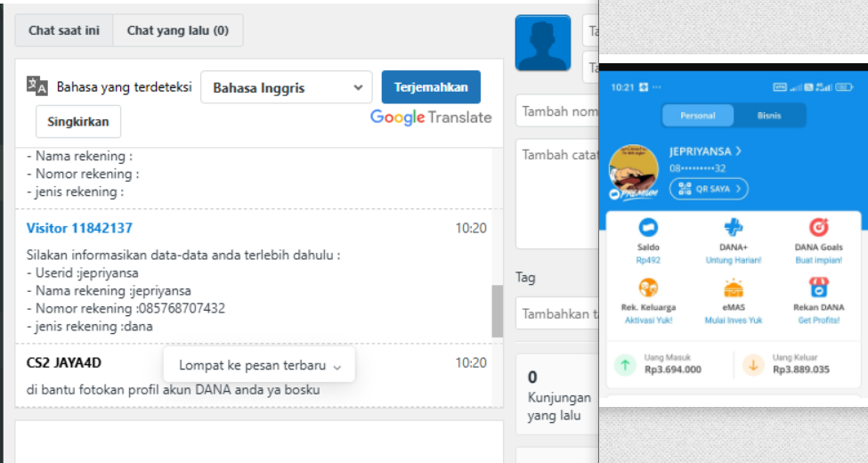This screenshot has width=868, height=463.
Task: Click the Untung Harian! label under DANA+
Action: coord(733,260)
